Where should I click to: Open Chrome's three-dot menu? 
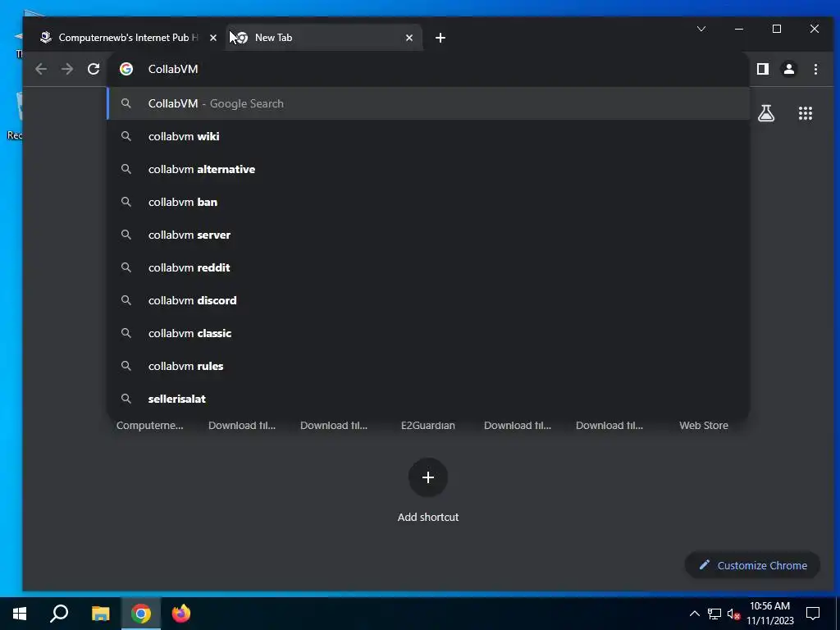pos(815,69)
